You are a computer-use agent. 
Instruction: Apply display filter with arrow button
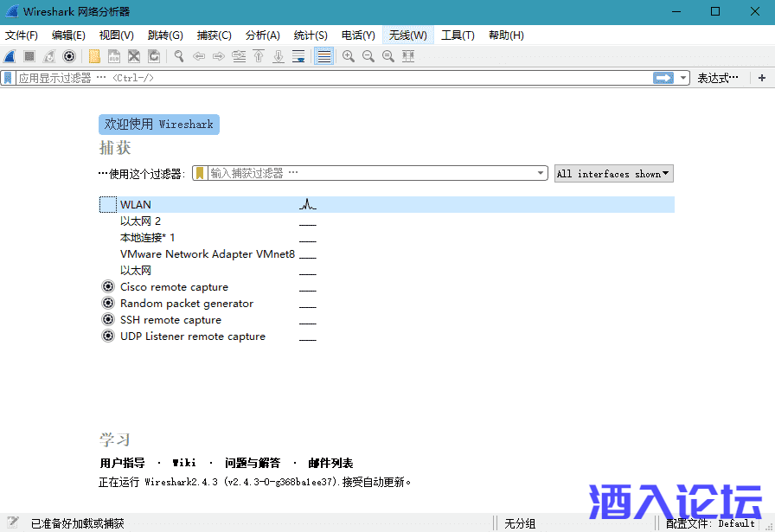[x=663, y=78]
